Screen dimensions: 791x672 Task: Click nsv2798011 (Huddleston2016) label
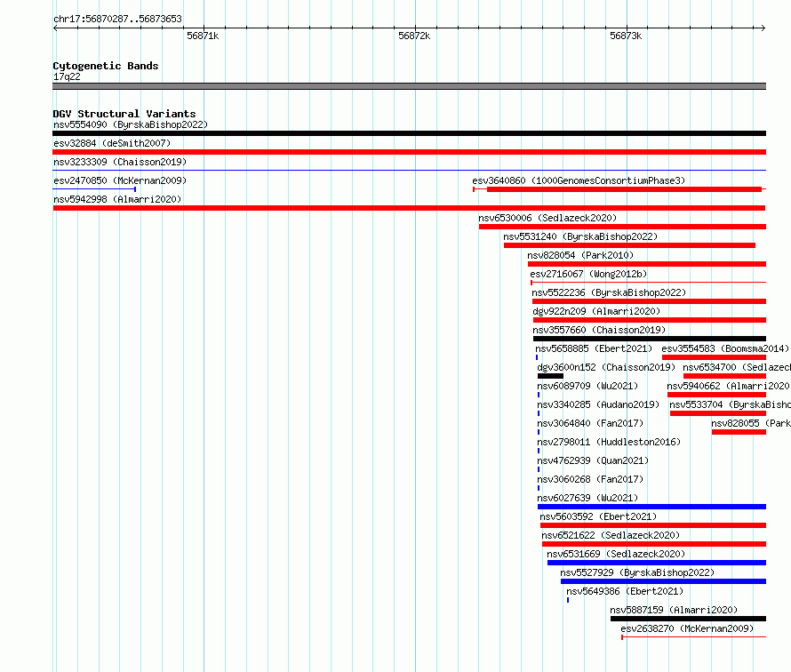point(609,442)
